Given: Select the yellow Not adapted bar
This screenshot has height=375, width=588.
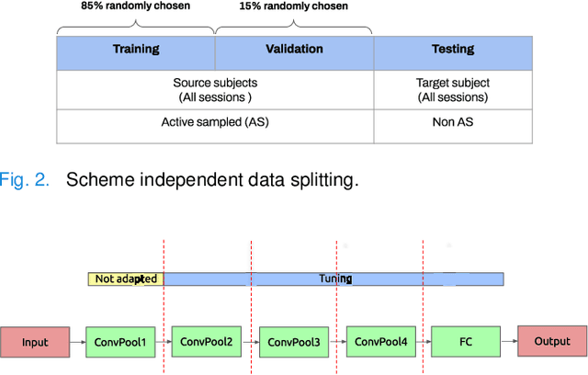Looking at the screenshot, I should click(125, 278).
